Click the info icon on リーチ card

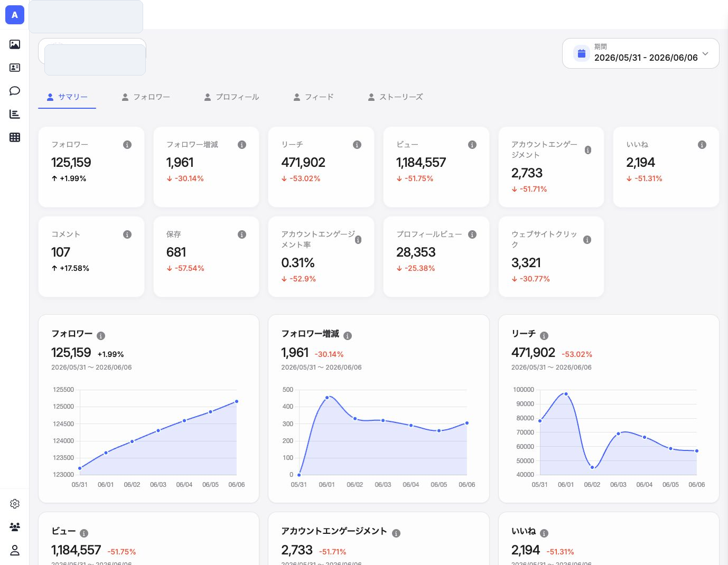357,145
